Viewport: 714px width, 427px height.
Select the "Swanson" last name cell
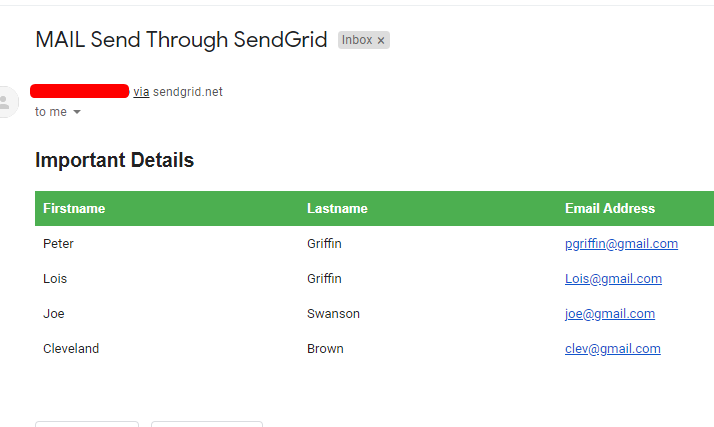tap(333, 314)
